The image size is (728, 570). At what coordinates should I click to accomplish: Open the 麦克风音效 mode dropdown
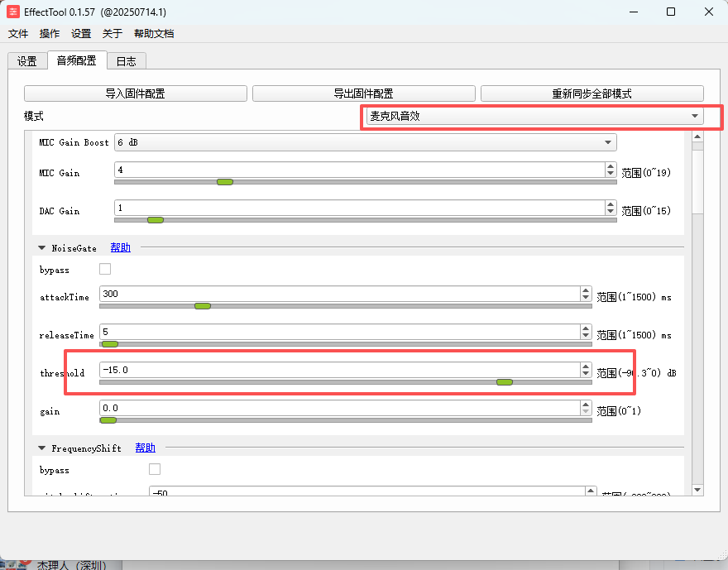(535, 116)
